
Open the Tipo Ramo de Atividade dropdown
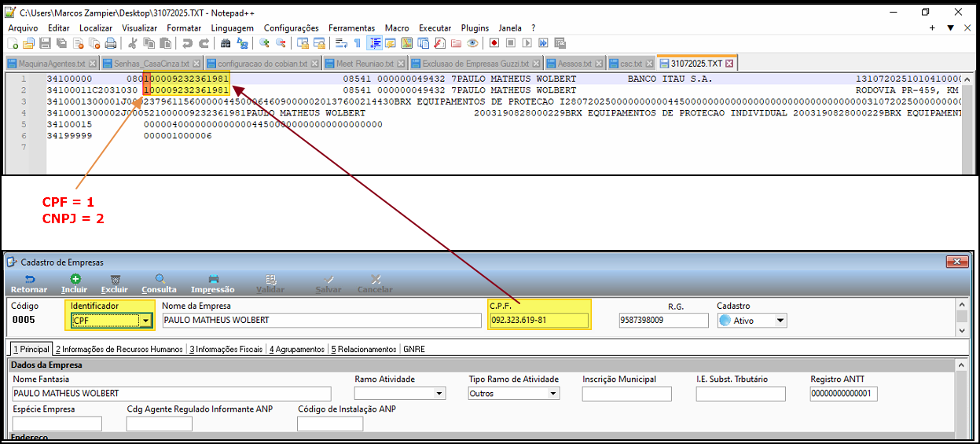pyautogui.click(x=553, y=393)
